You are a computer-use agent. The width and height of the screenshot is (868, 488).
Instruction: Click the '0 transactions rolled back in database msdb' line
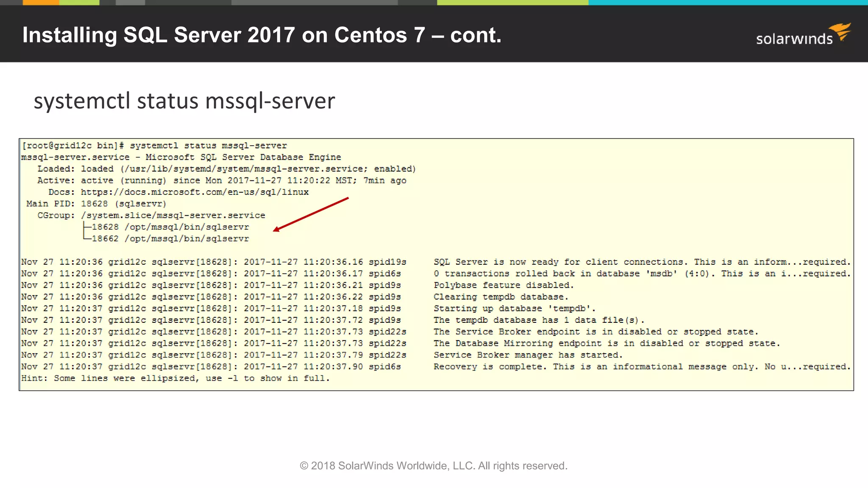(x=436, y=274)
